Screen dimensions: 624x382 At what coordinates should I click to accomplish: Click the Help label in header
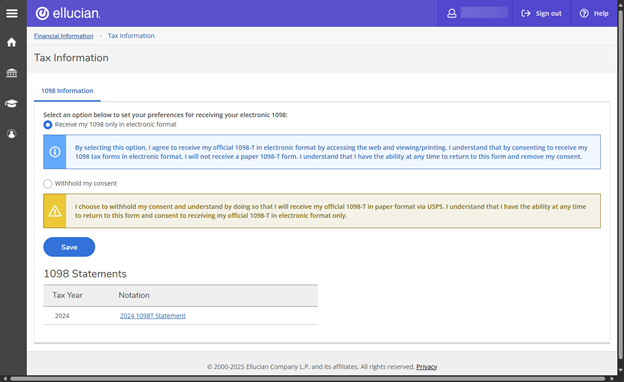(601, 14)
